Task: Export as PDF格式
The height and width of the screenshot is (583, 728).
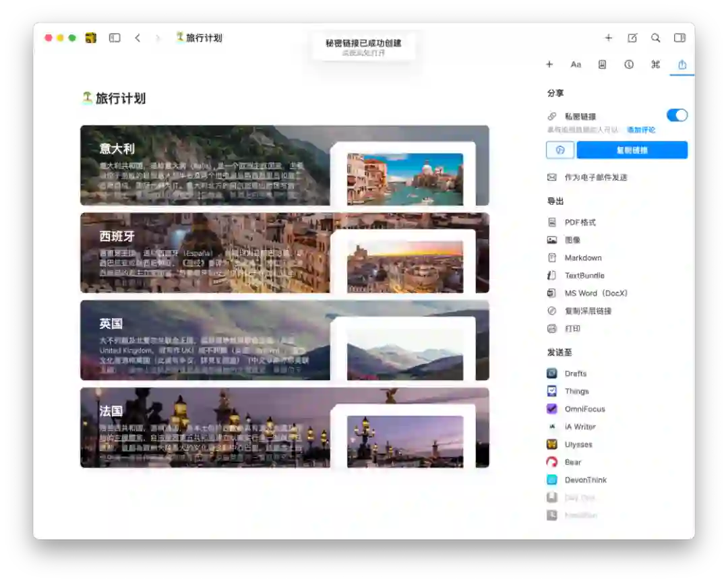Action: [x=580, y=222]
